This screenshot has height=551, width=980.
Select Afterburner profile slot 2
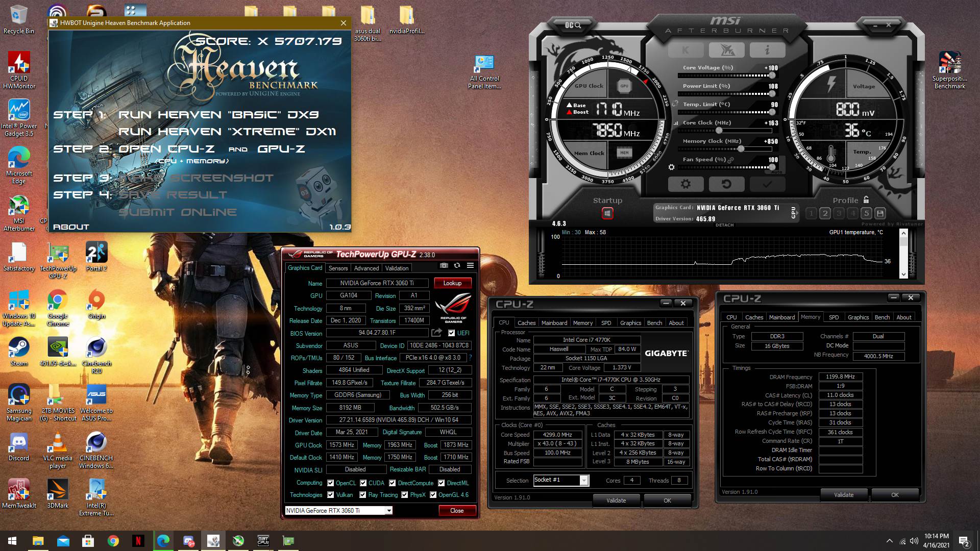(825, 213)
